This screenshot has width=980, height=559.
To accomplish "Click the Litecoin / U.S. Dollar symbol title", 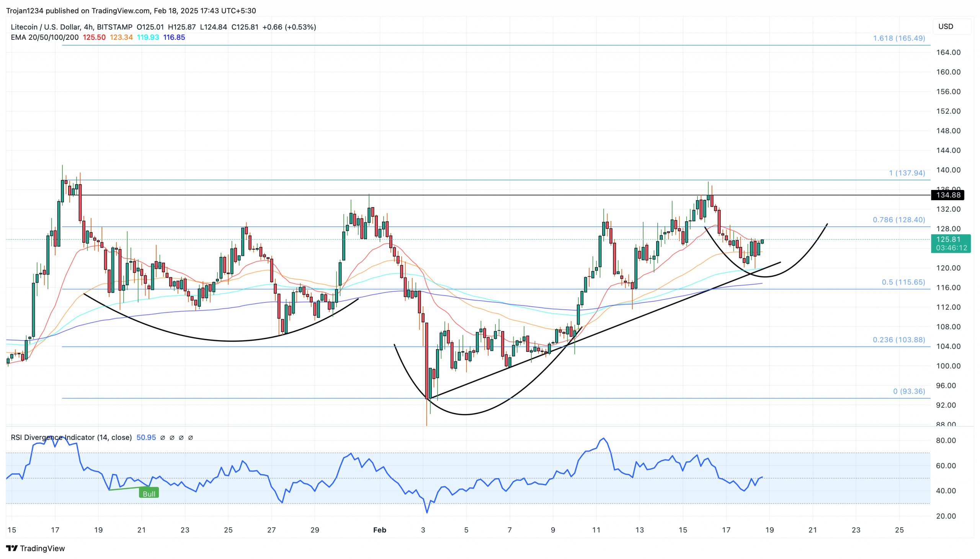I will [x=46, y=27].
